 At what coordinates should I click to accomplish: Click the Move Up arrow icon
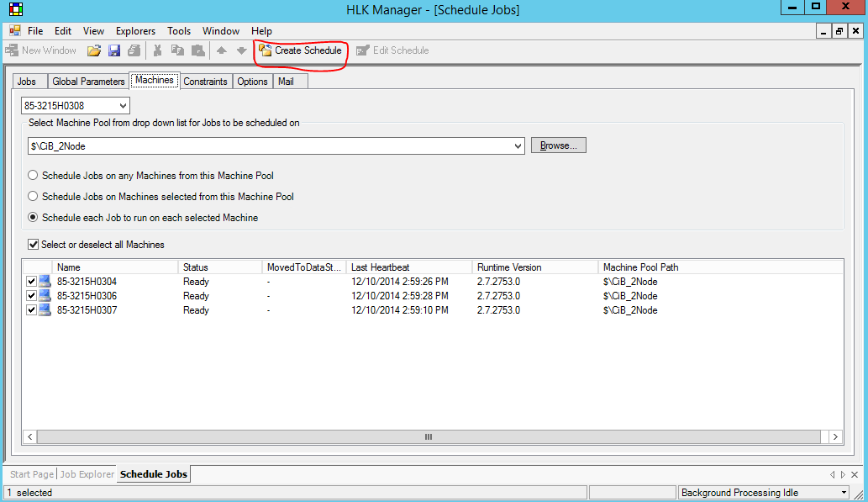pyautogui.click(x=222, y=50)
